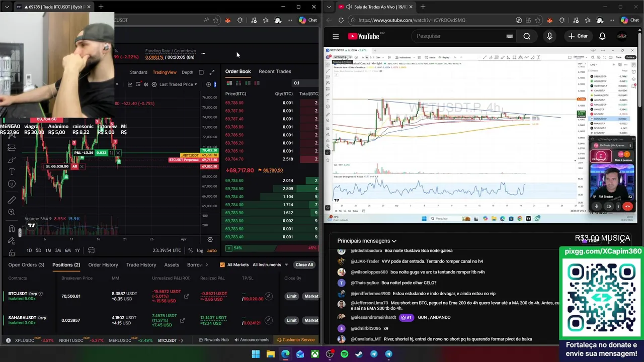This screenshot has width=644, height=362.
Task: Open chart date range calendar icon
Action: [91, 250]
